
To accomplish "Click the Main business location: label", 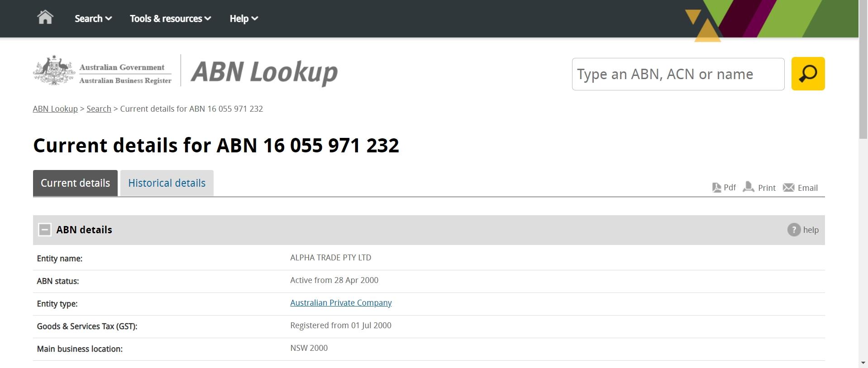I will (80, 349).
